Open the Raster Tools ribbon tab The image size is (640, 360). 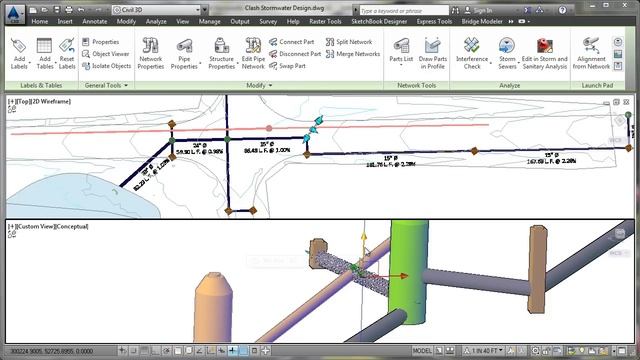tap(325, 22)
